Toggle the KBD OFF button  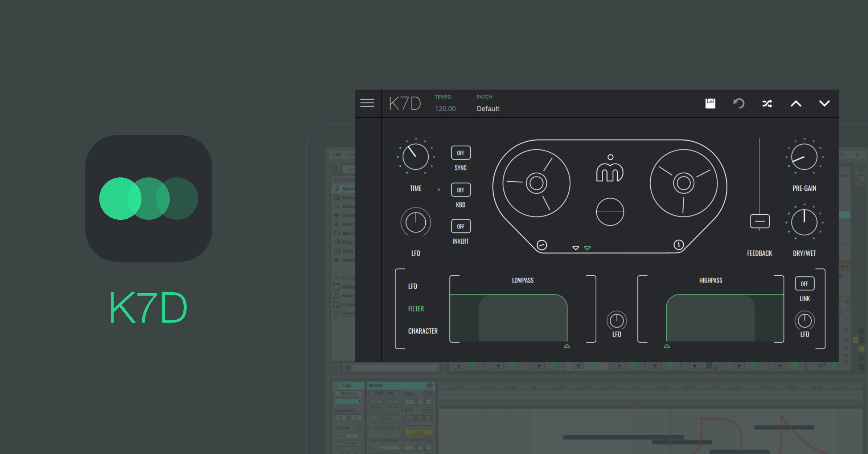461,190
